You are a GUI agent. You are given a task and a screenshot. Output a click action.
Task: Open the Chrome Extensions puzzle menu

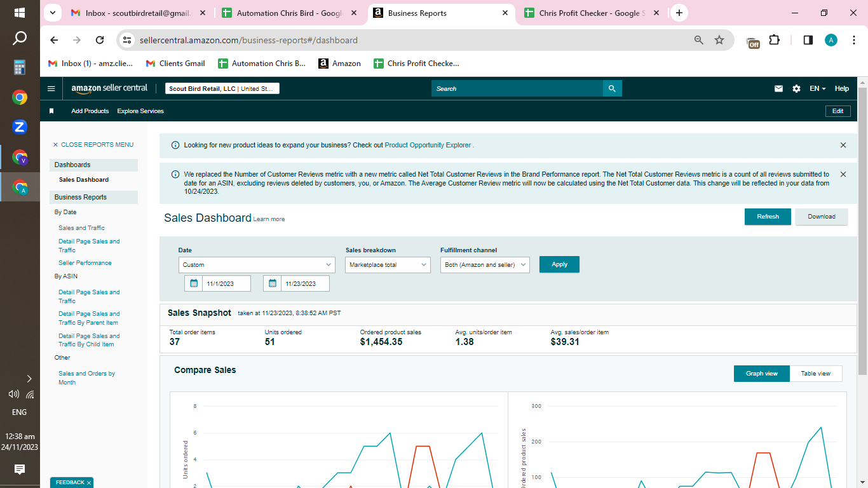[x=774, y=40]
